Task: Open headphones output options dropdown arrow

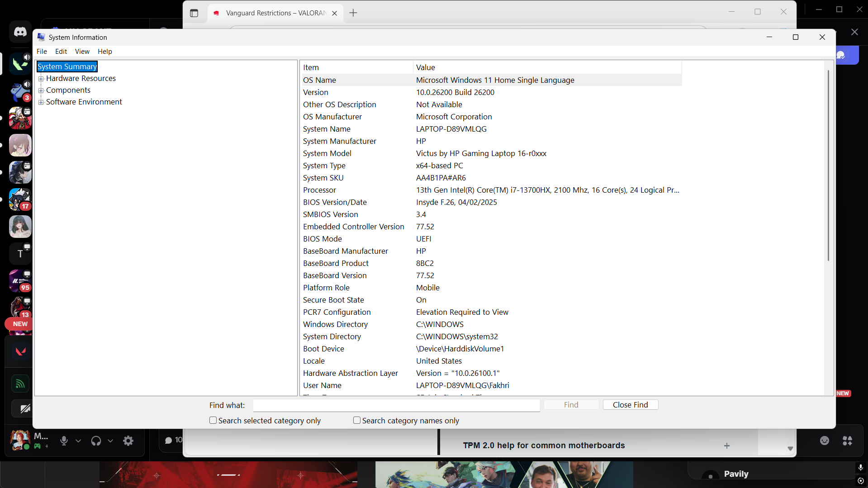Action: pos(110,441)
